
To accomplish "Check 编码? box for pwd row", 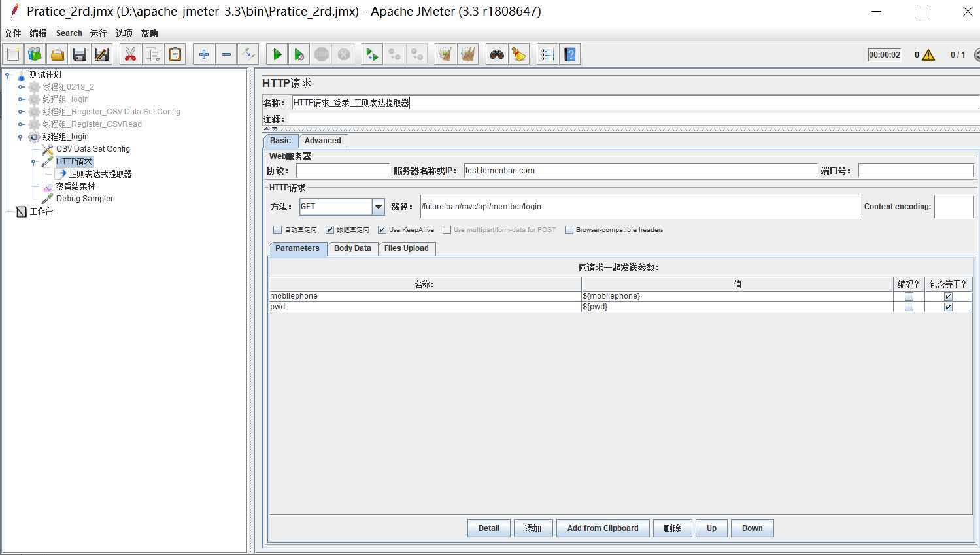I will point(909,307).
